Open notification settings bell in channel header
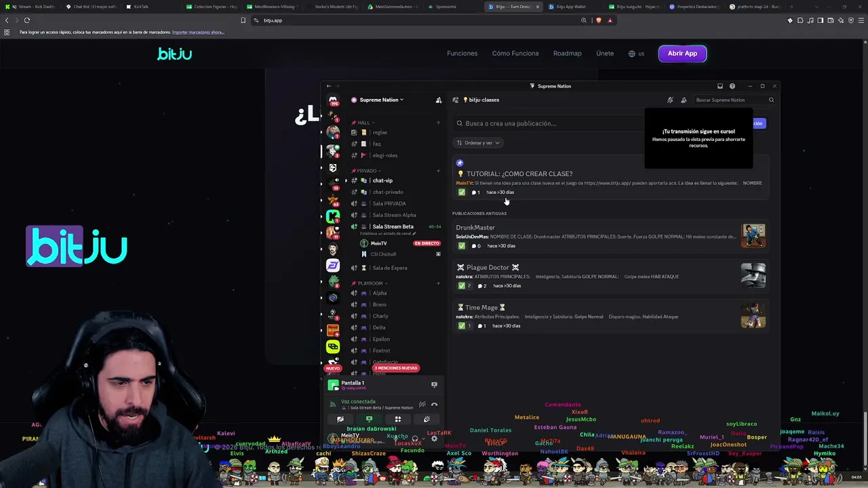 [670, 100]
